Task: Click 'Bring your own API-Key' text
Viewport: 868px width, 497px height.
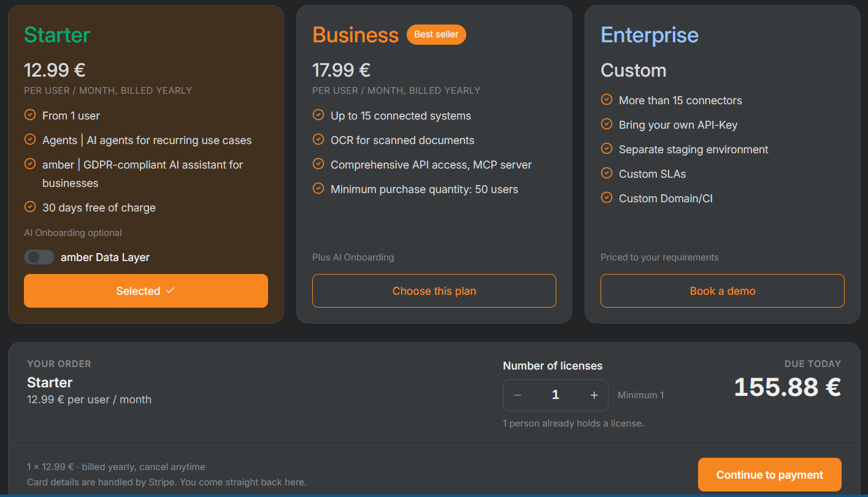Action: pyautogui.click(x=678, y=125)
